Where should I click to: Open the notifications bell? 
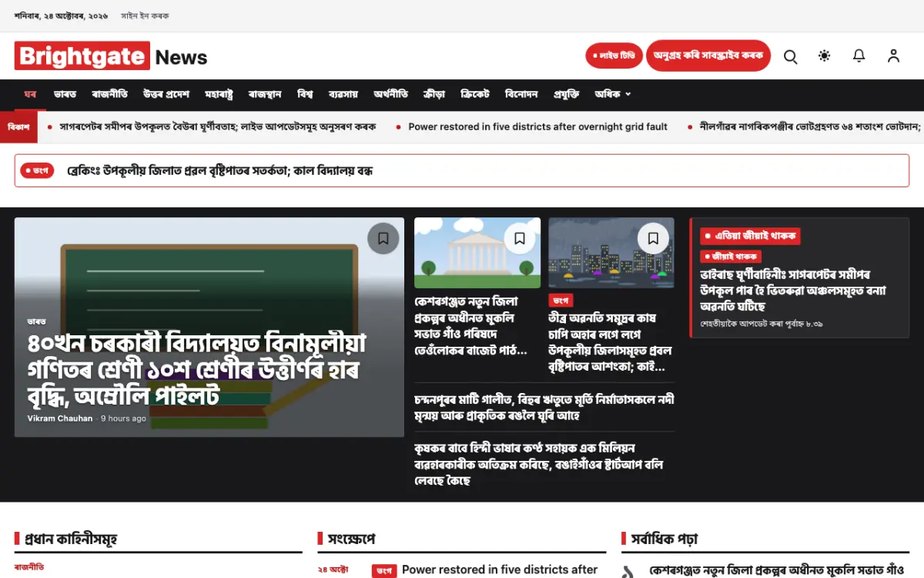click(x=859, y=56)
